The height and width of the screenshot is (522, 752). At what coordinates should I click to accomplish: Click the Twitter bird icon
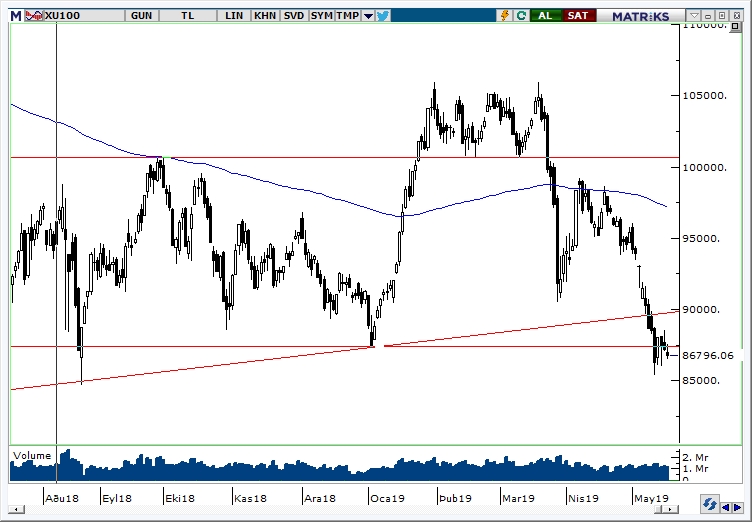click(383, 16)
